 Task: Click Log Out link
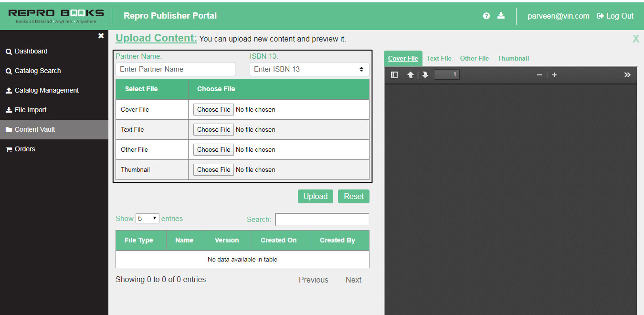pyautogui.click(x=615, y=16)
